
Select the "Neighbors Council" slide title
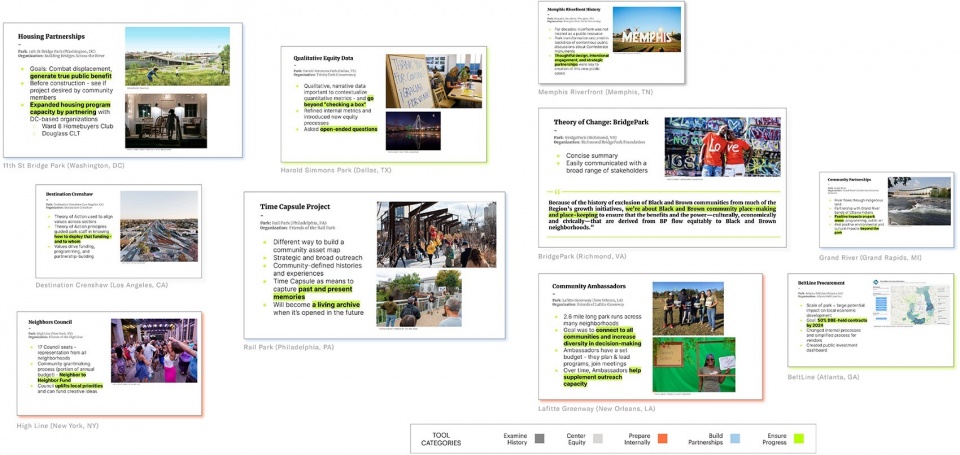click(50, 322)
